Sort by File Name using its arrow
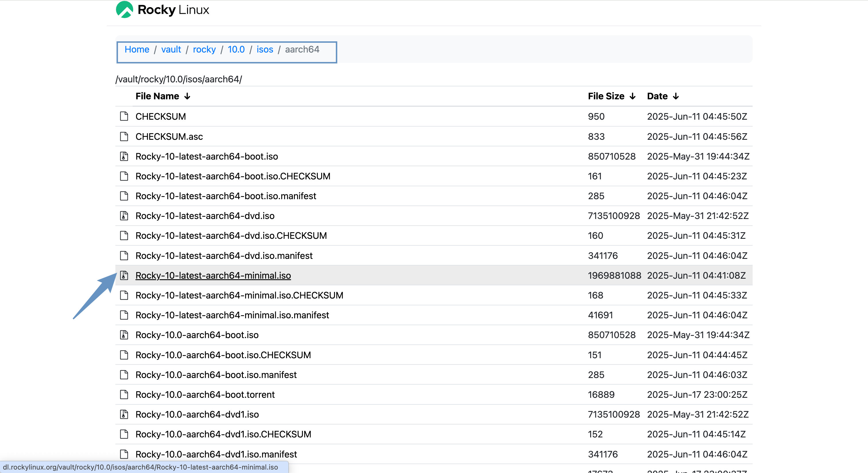The height and width of the screenshot is (473, 868). [187, 96]
